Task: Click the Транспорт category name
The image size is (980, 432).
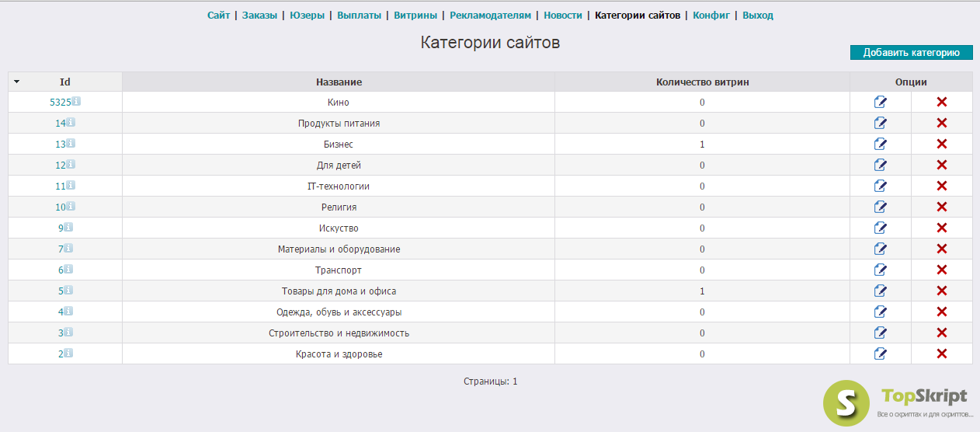Action: pos(339,270)
